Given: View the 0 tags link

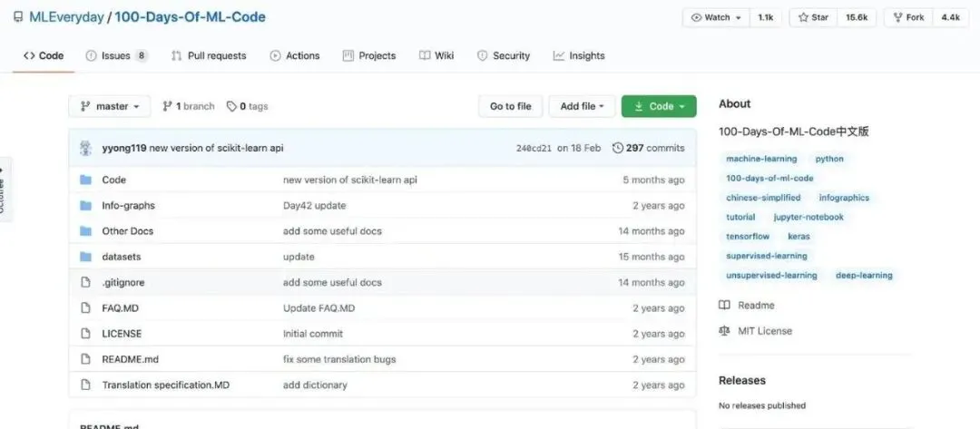Looking at the screenshot, I should click(248, 106).
